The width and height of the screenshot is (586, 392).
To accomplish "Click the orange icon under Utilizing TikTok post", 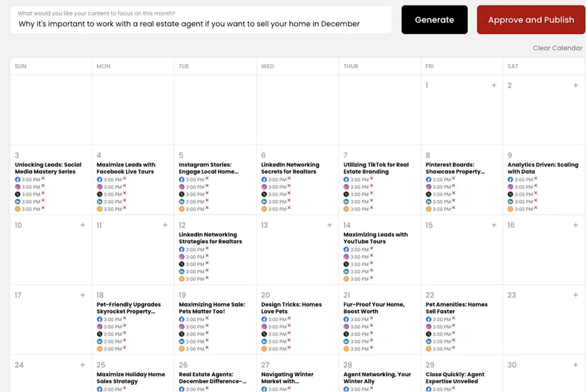I will pyautogui.click(x=346, y=209).
